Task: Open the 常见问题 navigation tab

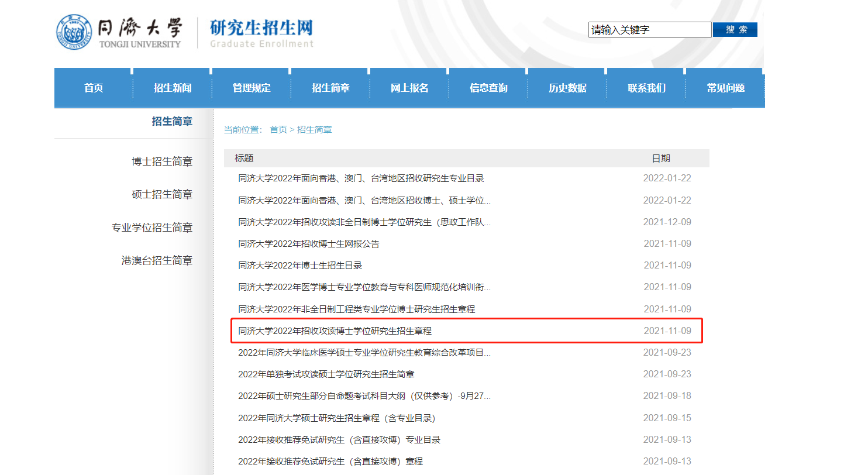Action: [x=725, y=88]
